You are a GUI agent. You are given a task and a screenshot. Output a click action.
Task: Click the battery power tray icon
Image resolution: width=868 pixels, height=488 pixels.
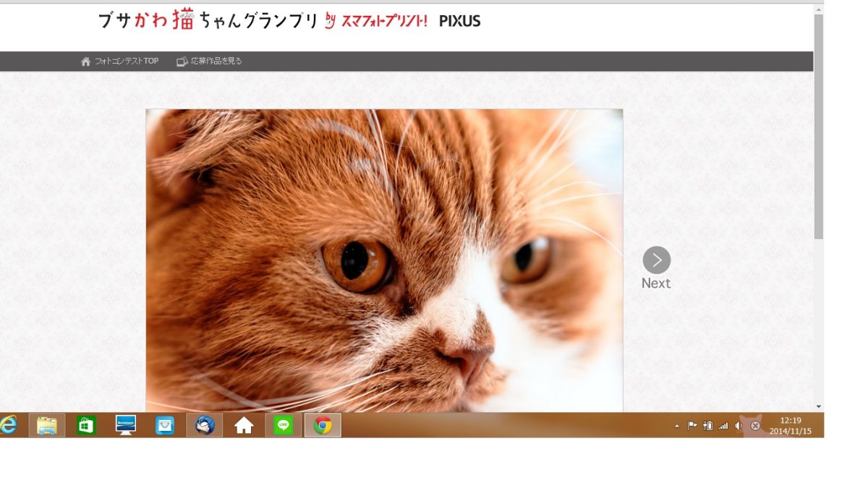tap(708, 426)
